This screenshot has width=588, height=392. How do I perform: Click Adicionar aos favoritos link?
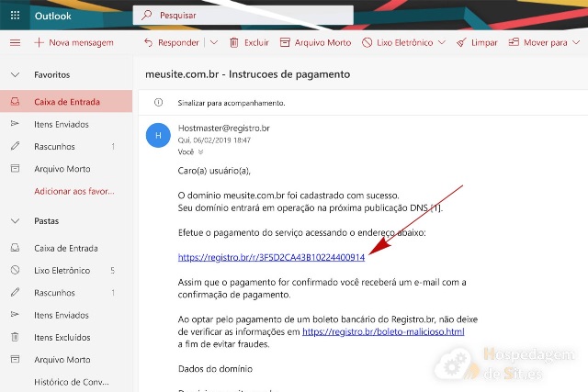(74, 191)
